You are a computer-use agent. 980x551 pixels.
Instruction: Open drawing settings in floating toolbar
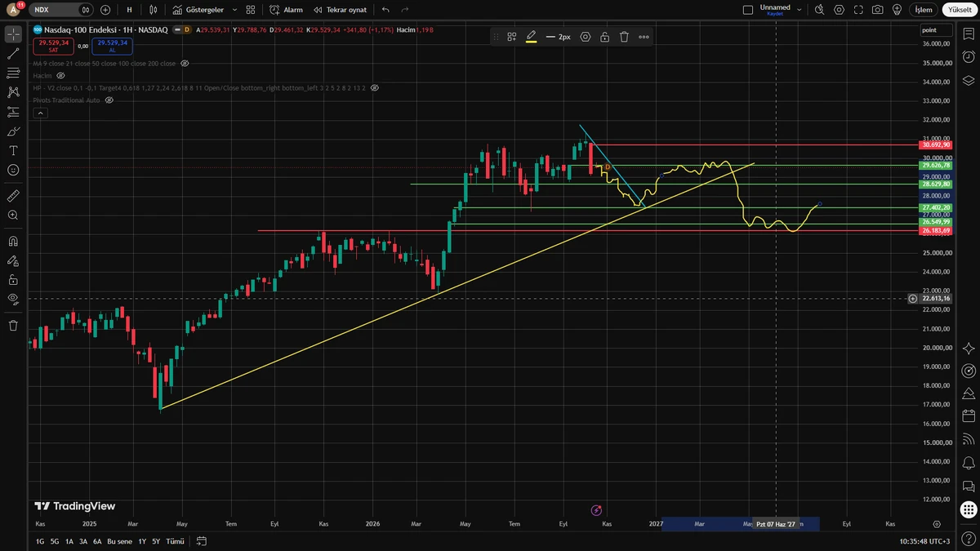tap(586, 37)
